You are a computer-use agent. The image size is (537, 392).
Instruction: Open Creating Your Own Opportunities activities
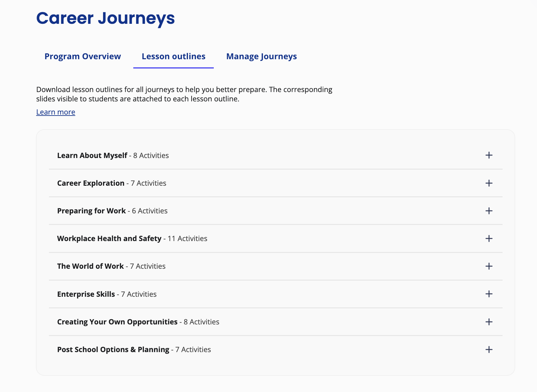coord(489,322)
